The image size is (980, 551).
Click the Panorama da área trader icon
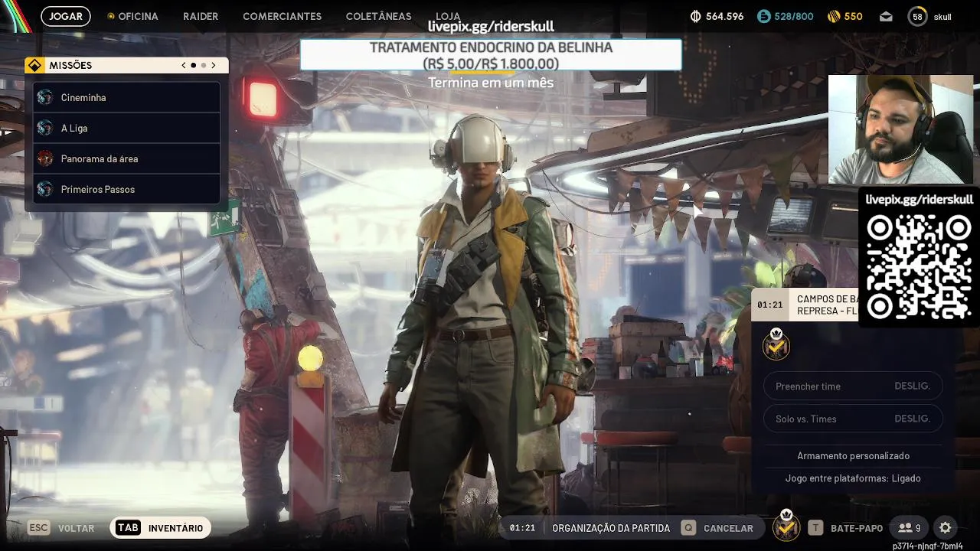45,158
